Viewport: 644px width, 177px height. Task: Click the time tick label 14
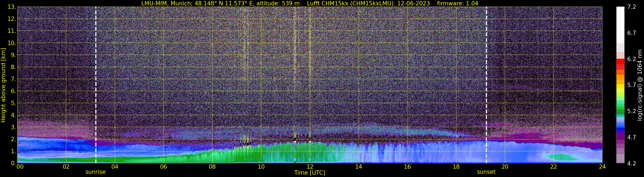coord(358,167)
